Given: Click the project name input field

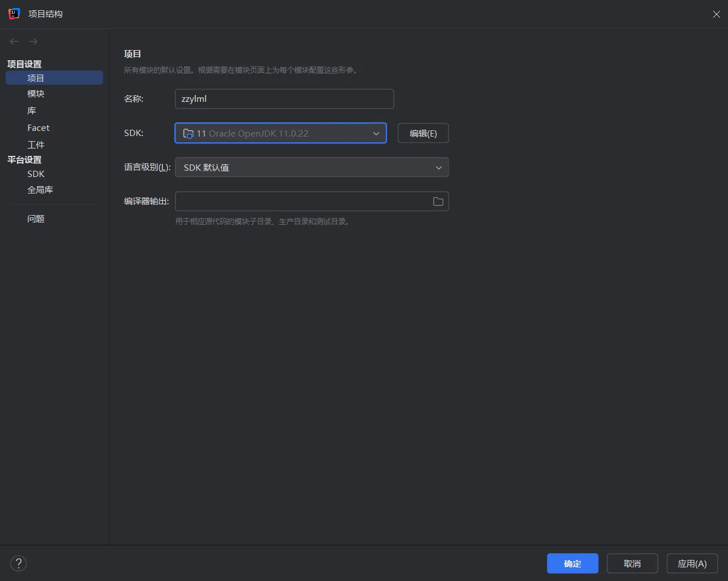Looking at the screenshot, I should coord(284,99).
